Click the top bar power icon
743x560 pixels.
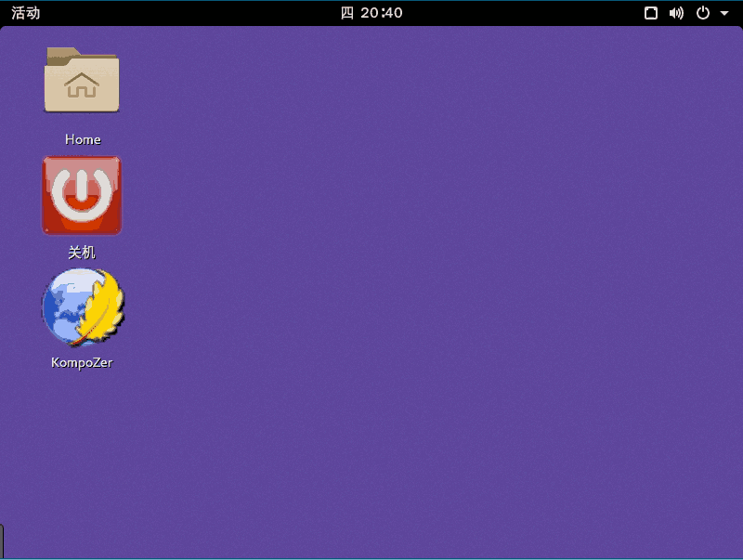[703, 13]
